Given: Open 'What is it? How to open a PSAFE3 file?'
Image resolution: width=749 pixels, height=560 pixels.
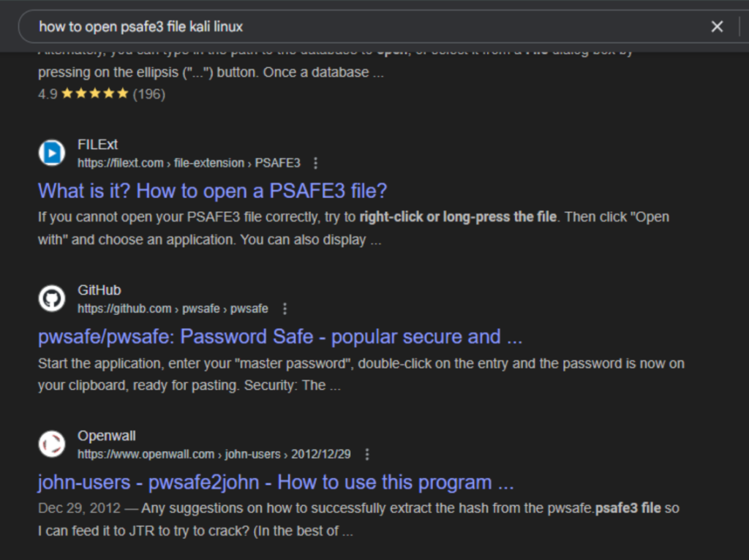Looking at the screenshot, I should (x=212, y=191).
